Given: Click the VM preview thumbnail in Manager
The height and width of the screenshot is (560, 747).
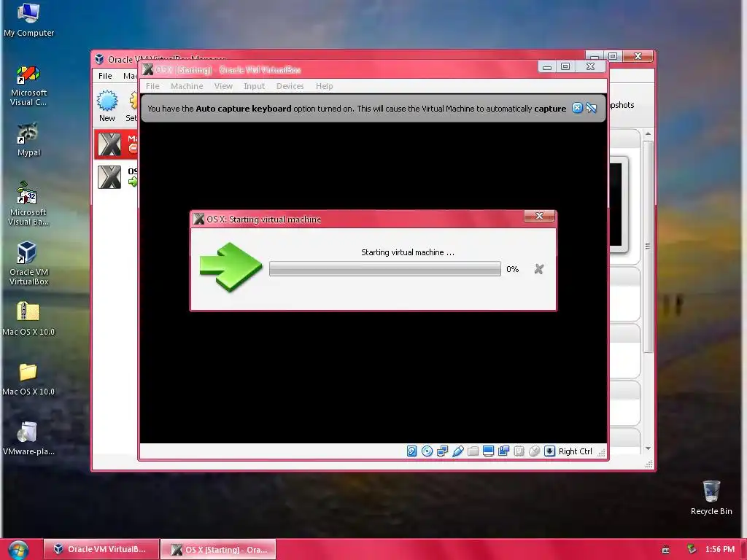Looking at the screenshot, I should [618, 204].
